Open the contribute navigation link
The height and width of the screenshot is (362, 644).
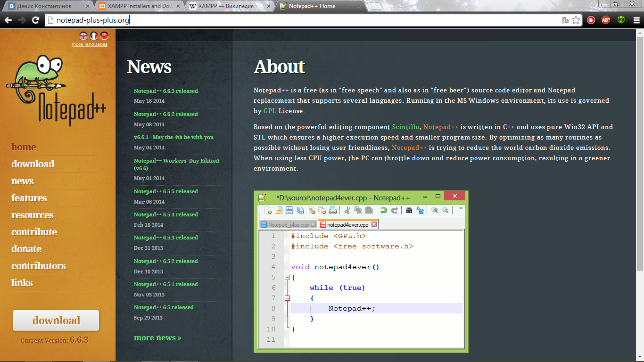pyautogui.click(x=34, y=232)
